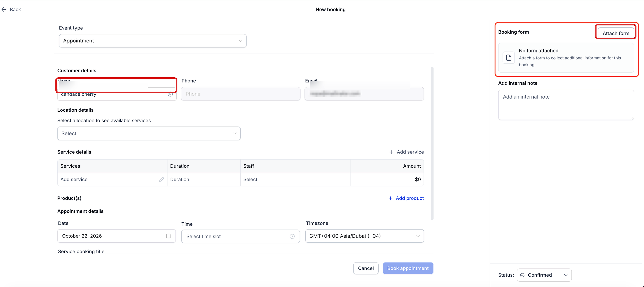Screen dimensions: 644x287
Task: Click the Cancel button
Action: click(366, 268)
